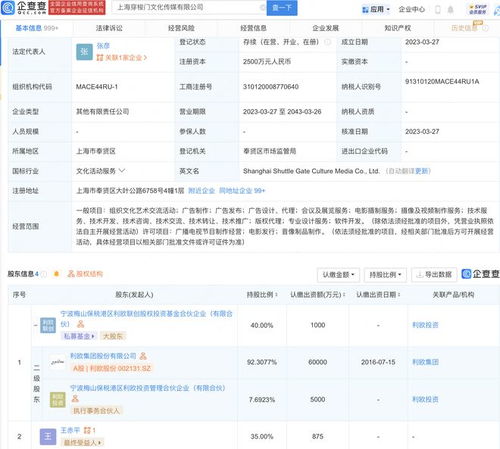The height and width of the screenshot is (449, 500).
Task: Open the 同地址企业 99+ link
Action: (x=242, y=191)
